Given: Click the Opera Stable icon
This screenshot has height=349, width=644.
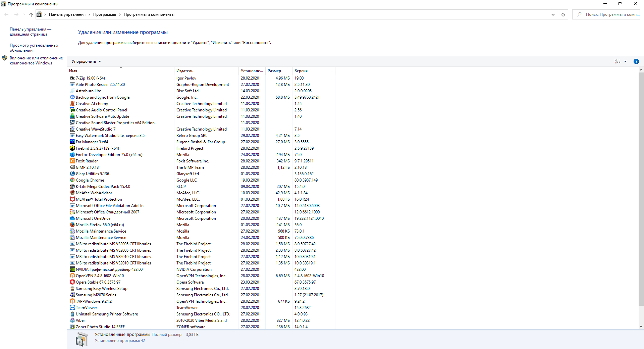Looking at the screenshot, I should point(72,282).
